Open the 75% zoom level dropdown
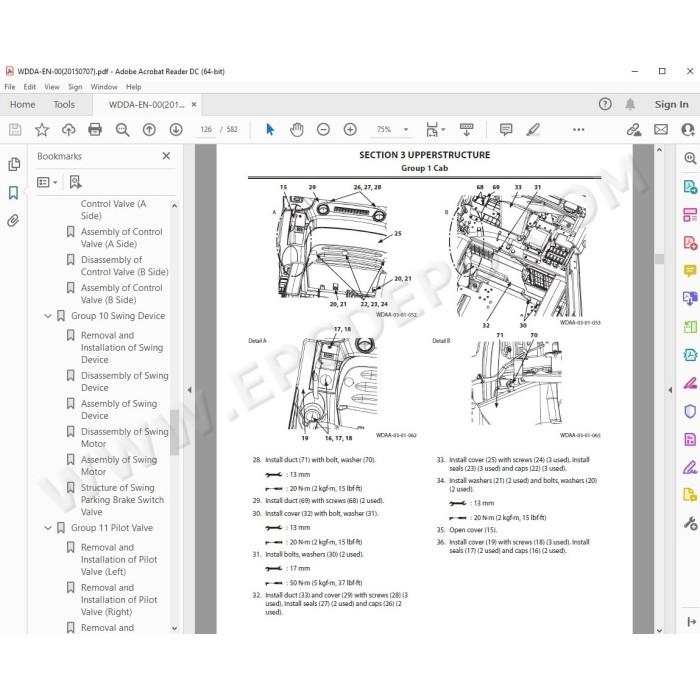This screenshot has height=700, width=700. click(x=405, y=129)
